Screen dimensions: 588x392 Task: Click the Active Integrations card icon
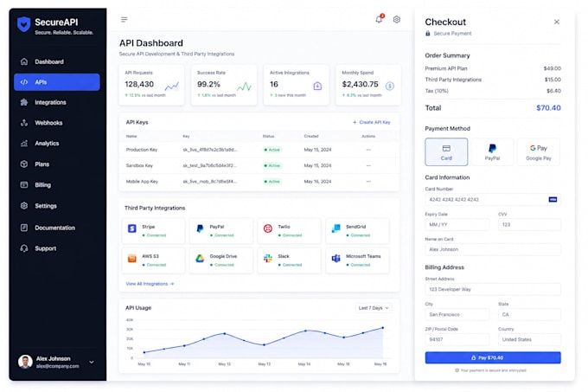coord(317,86)
